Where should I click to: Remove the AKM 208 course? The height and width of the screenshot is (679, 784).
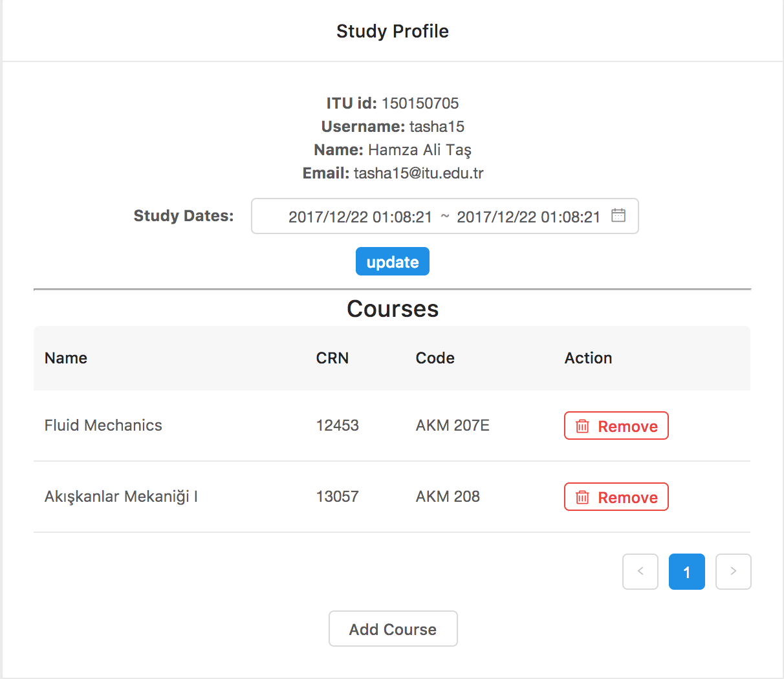click(616, 497)
